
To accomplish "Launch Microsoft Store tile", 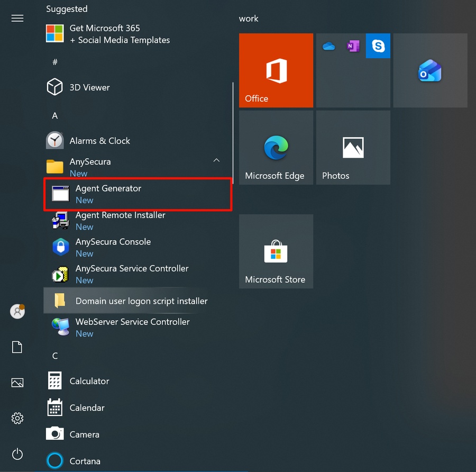I will pyautogui.click(x=276, y=251).
